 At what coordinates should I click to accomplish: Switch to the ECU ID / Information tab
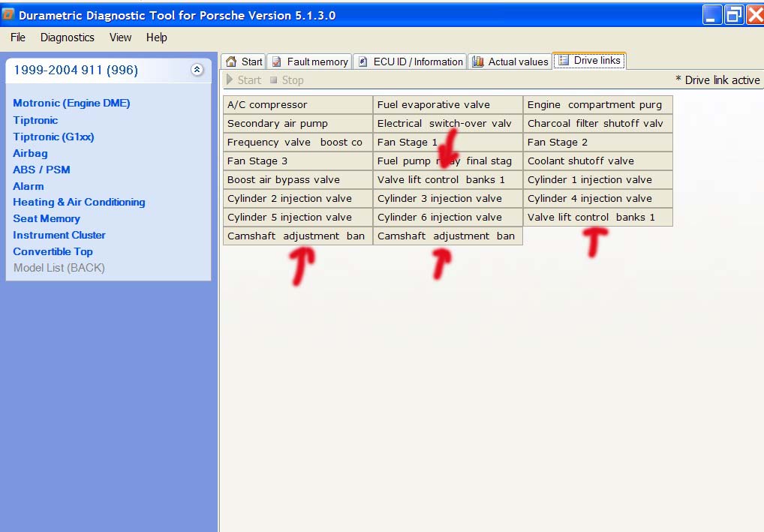(x=410, y=62)
